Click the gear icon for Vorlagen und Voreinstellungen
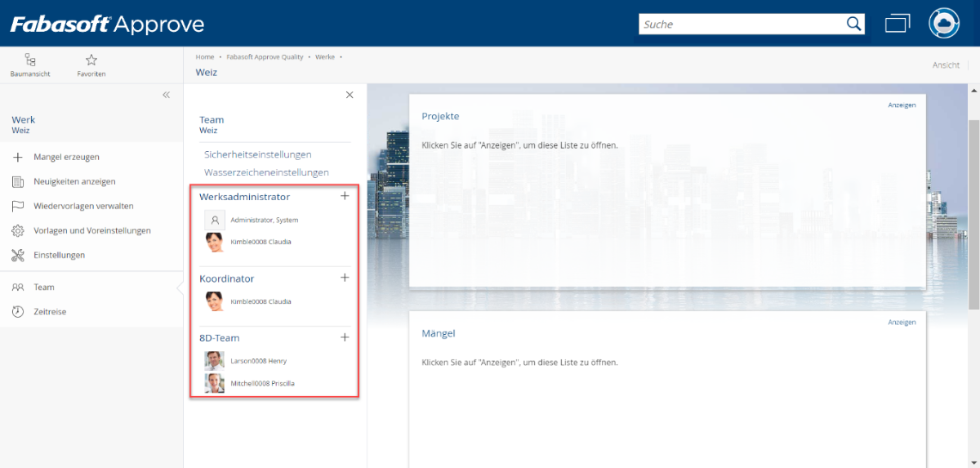The image size is (980, 468). (18, 230)
